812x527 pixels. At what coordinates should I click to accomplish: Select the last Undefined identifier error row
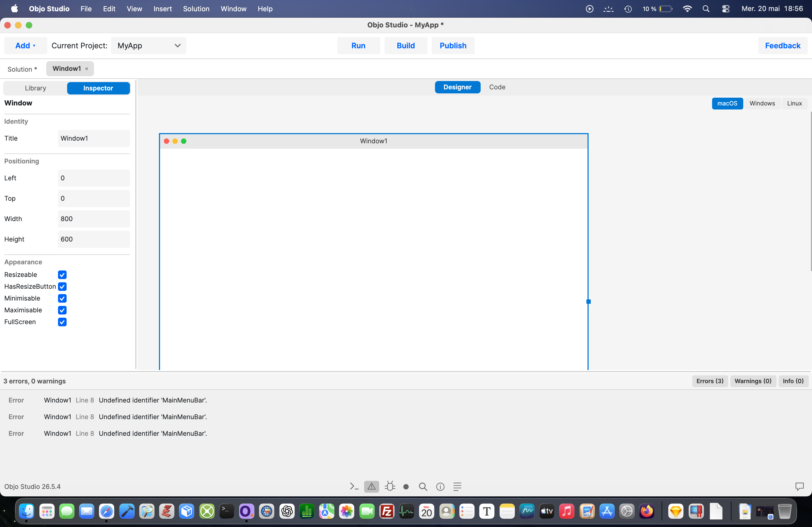click(x=406, y=434)
